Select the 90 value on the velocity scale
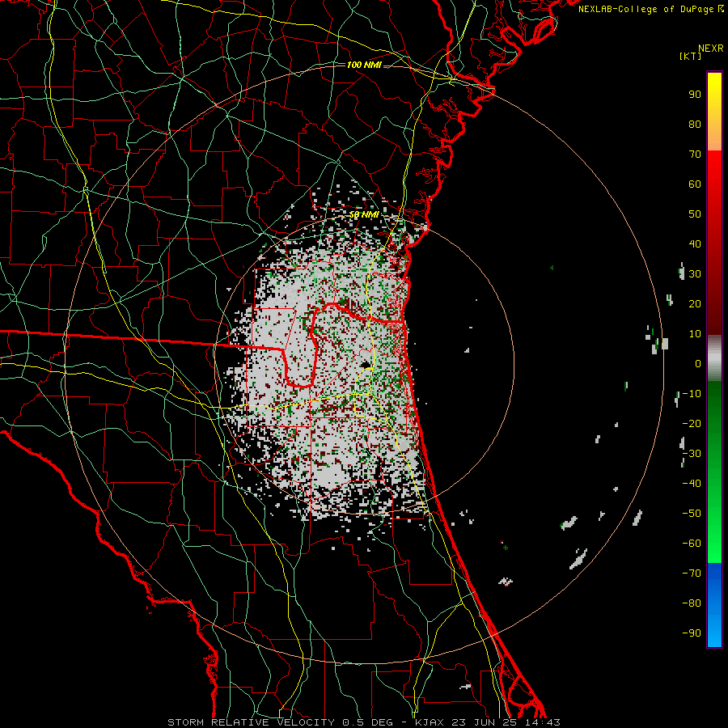Image resolution: width=728 pixels, height=728 pixels. 695,95
